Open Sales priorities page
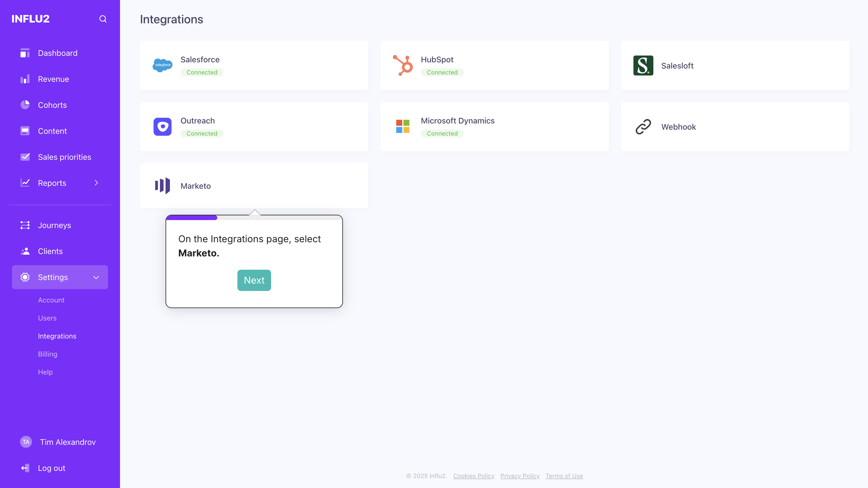The width and height of the screenshot is (868, 488). 60,157
